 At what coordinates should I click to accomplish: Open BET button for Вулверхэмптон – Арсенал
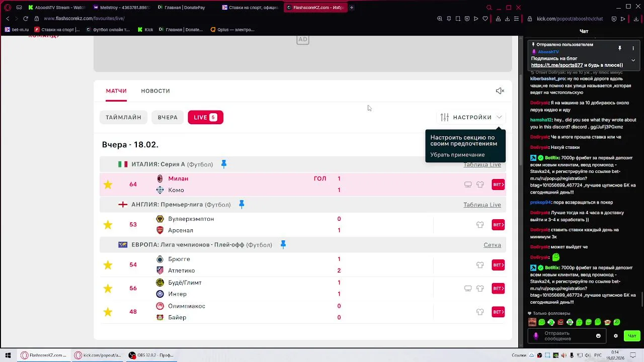498,225
